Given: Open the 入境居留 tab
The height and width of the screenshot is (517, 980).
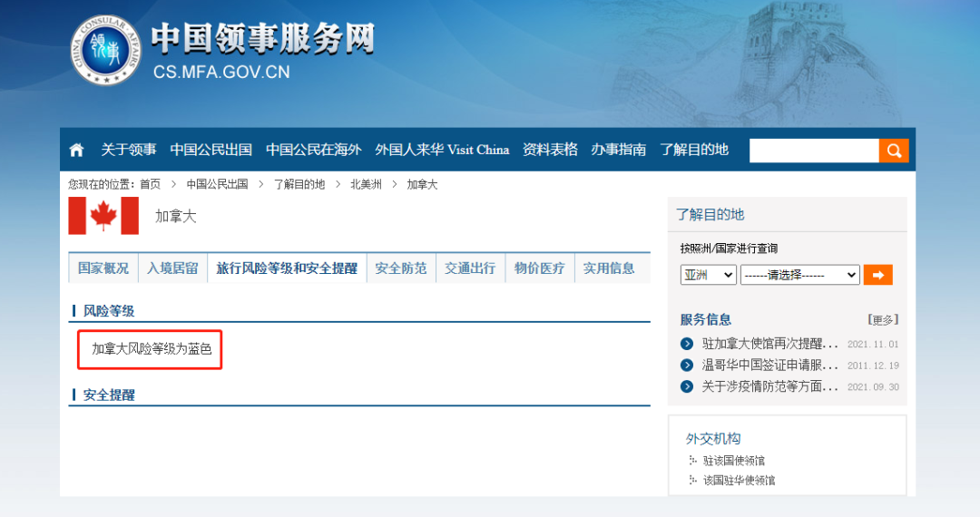Looking at the screenshot, I should click(172, 268).
